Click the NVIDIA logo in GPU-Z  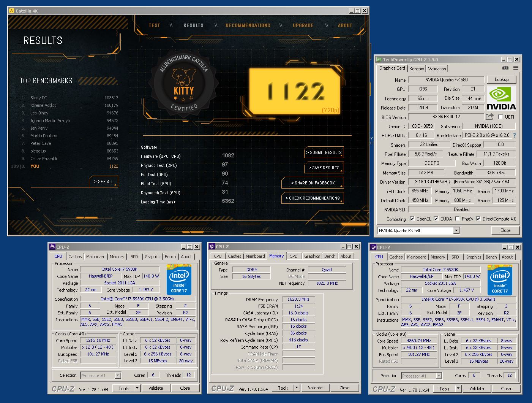coord(501,98)
